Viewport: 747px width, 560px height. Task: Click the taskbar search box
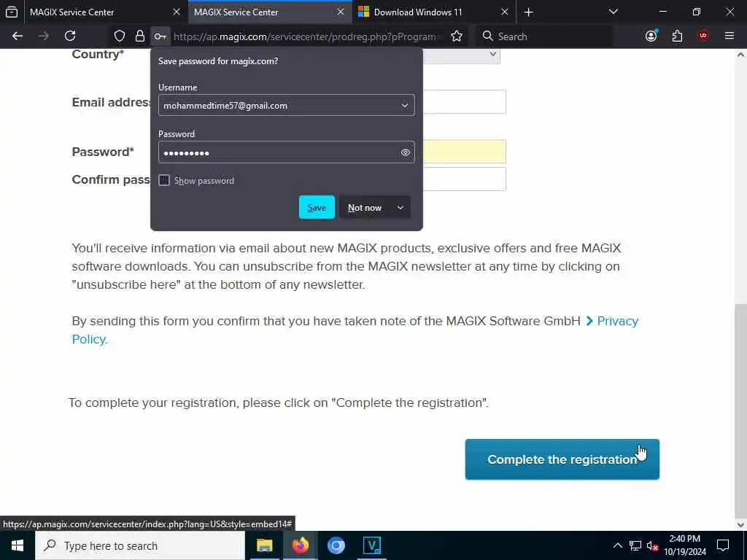coord(140,545)
